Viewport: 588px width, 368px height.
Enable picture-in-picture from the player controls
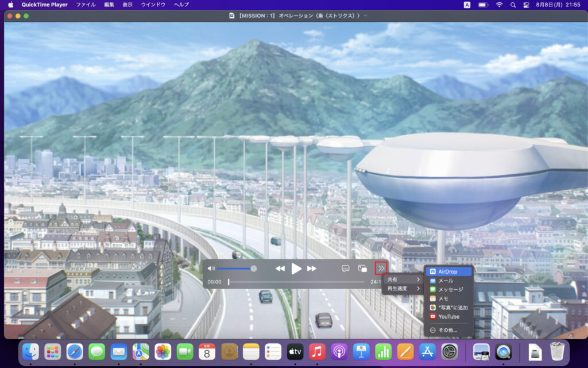[362, 269]
